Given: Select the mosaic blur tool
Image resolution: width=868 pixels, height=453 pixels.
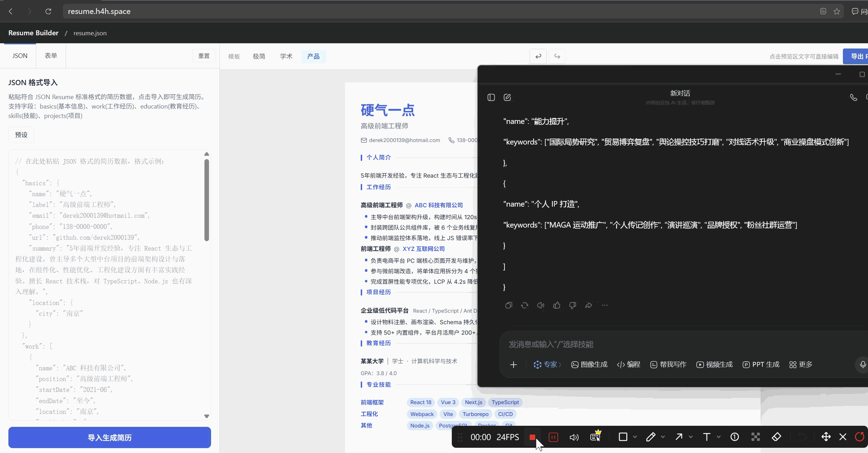Looking at the screenshot, I should coord(756,437).
